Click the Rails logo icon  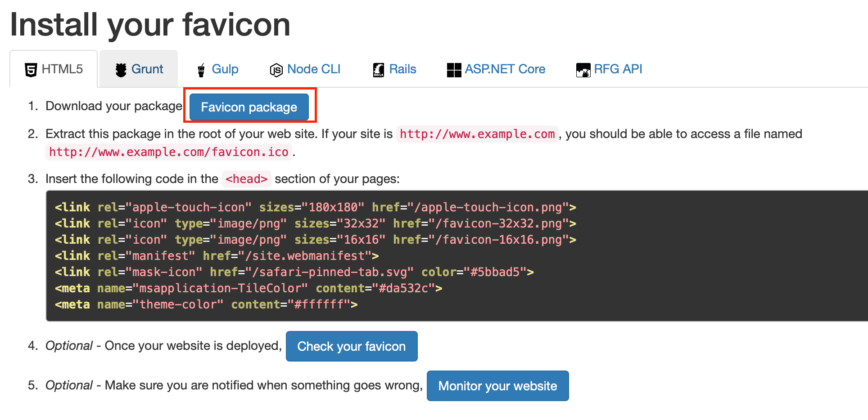[379, 70]
